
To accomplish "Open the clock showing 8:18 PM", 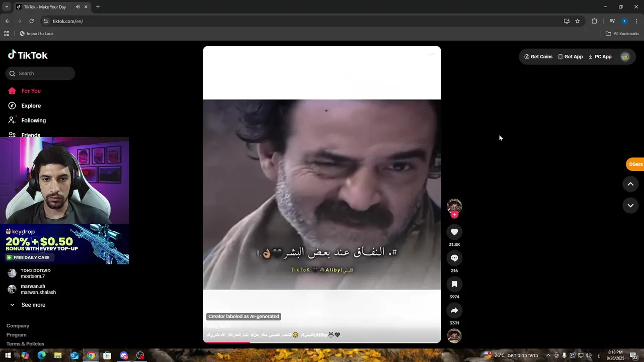I will [x=615, y=355].
